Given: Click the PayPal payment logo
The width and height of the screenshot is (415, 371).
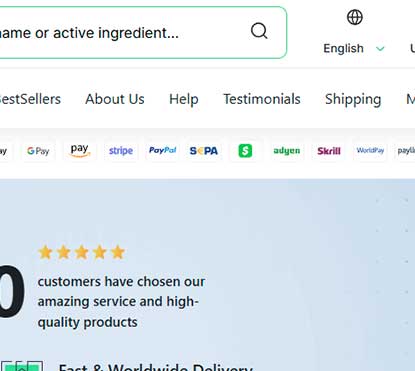Looking at the screenshot, I should [x=162, y=151].
